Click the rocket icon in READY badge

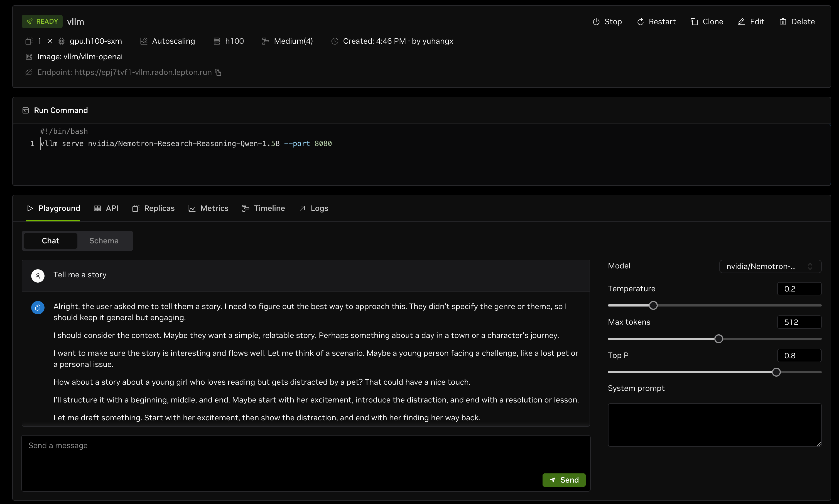[30, 21]
